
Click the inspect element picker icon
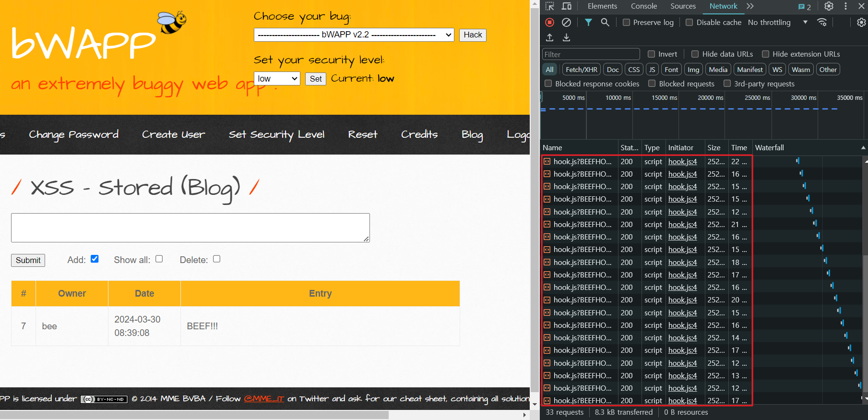click(550, 6)
